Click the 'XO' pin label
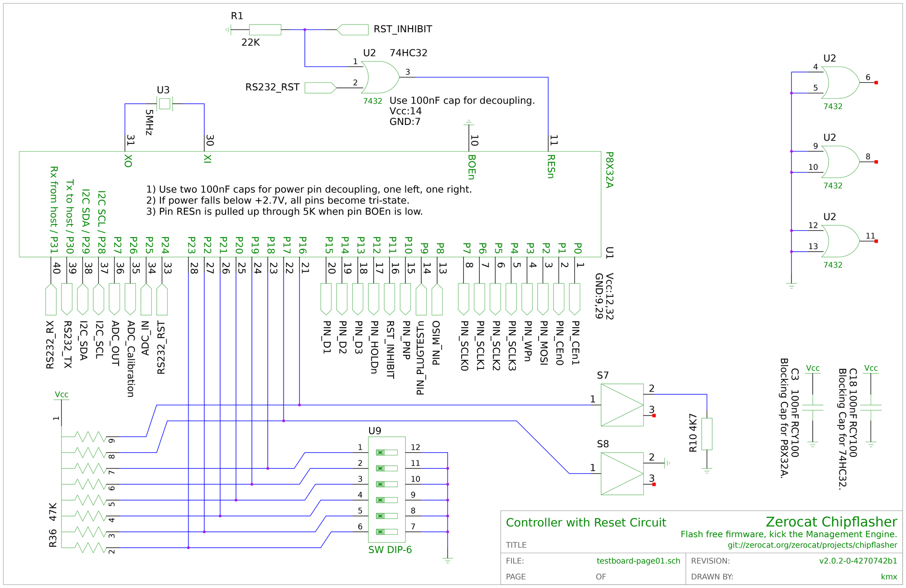The width and height of the screenshot is (906, 588). (x=128, y=161)
